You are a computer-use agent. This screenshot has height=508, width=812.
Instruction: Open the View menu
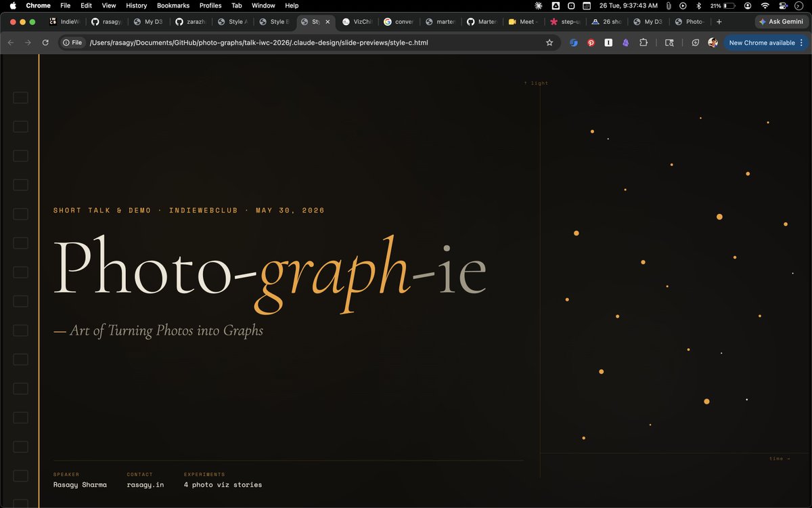109,5
